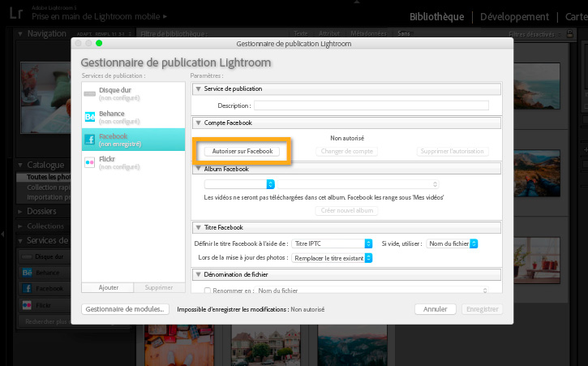Viewport: 588px width, 366px height.
Task: Click the Enregistrer button
Action: pos(483,309)
